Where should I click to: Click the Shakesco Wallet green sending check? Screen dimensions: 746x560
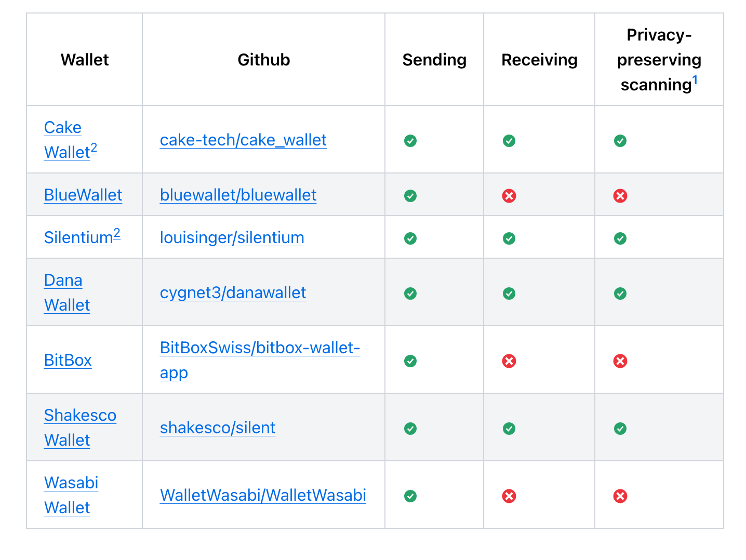(x=410, y=429)
